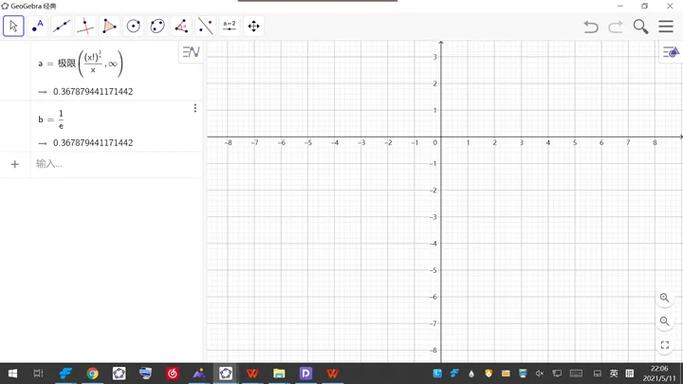Choose the Ellipse conic tool
Screen dimensions: 683x384
coord(157,26)
